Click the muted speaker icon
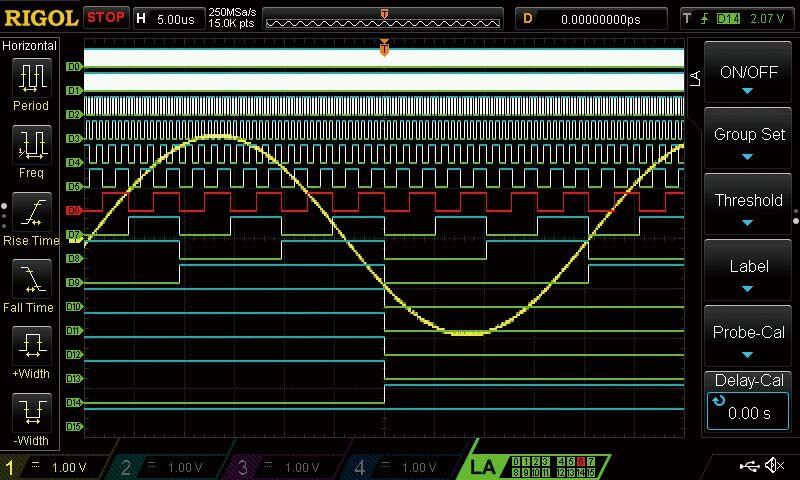800x480 pixels. (x=775, y=466)
